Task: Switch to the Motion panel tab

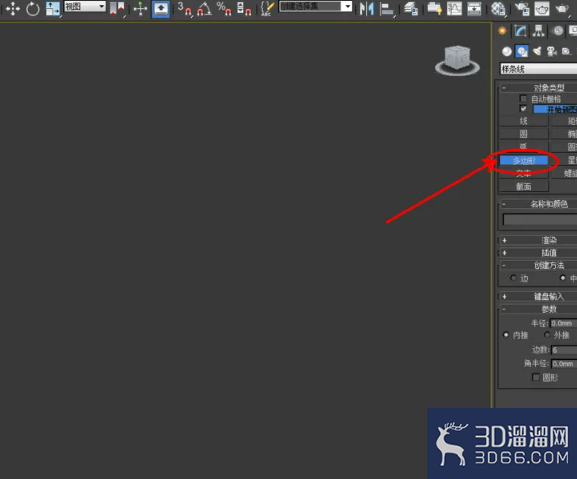Action: point(558,31)
